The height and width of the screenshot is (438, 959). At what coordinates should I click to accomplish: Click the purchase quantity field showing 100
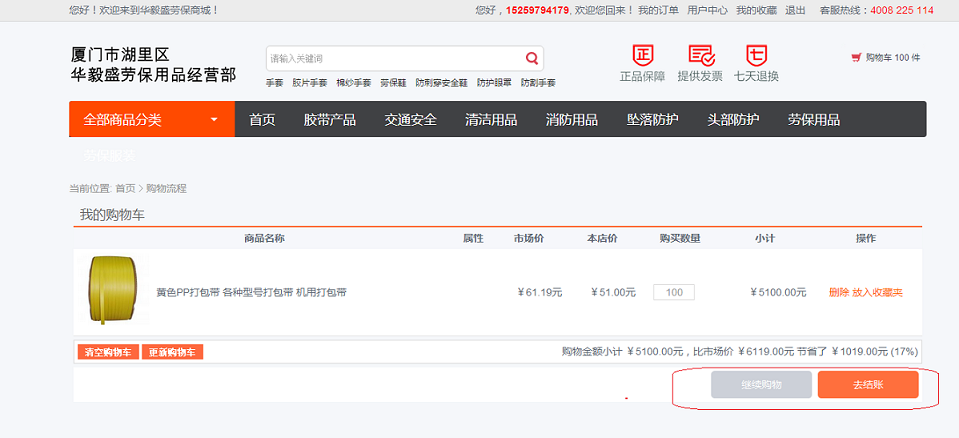click(674, 292)
